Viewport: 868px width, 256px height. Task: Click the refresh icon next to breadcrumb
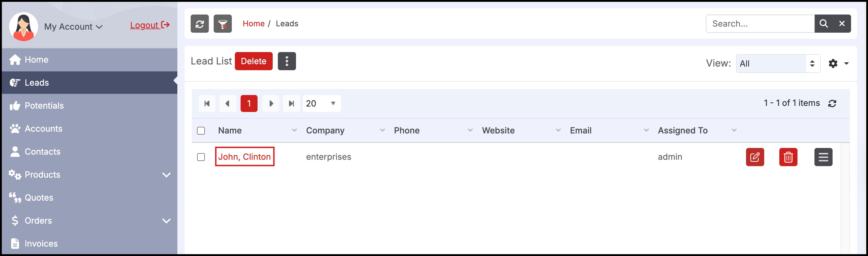pos(199,24)
